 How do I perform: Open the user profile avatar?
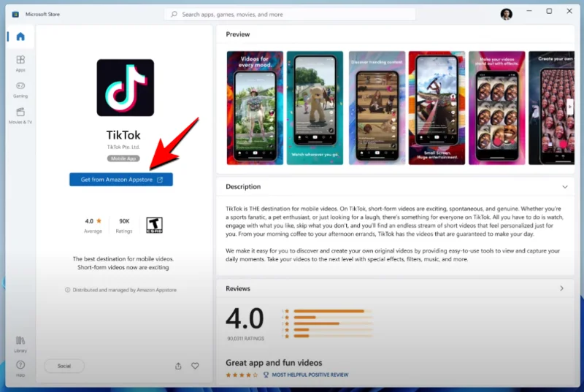pos(506,14)
